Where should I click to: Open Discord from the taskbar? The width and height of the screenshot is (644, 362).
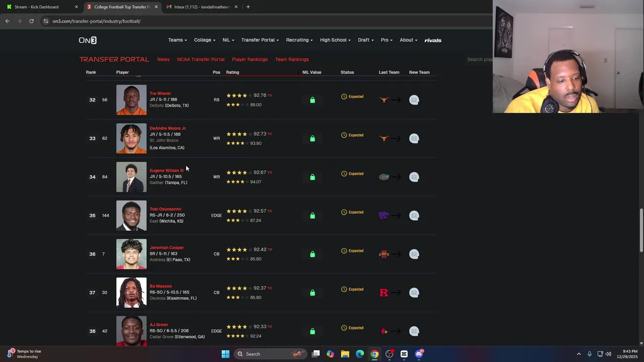coord(419,354)
